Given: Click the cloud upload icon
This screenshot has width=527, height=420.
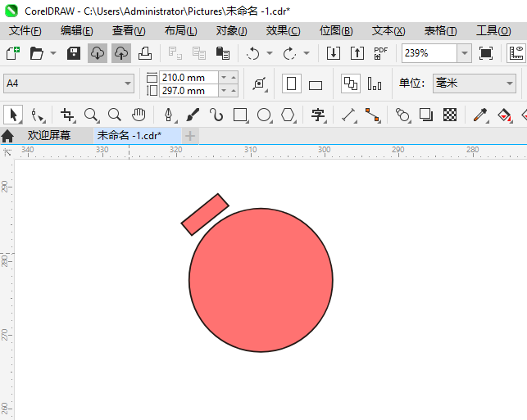Looking at the screenshot, I should click(x=121, y=53).
